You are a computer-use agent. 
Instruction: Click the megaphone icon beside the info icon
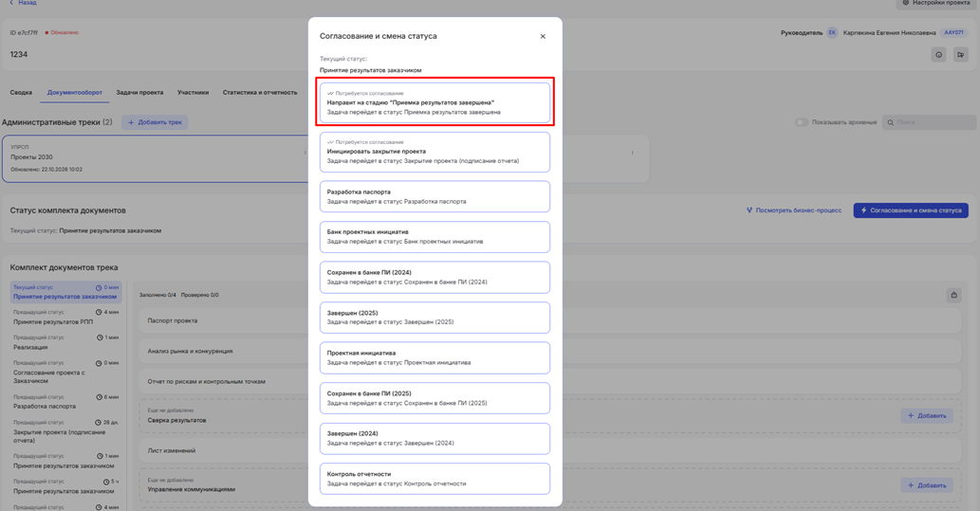click(x=961, y=55)
